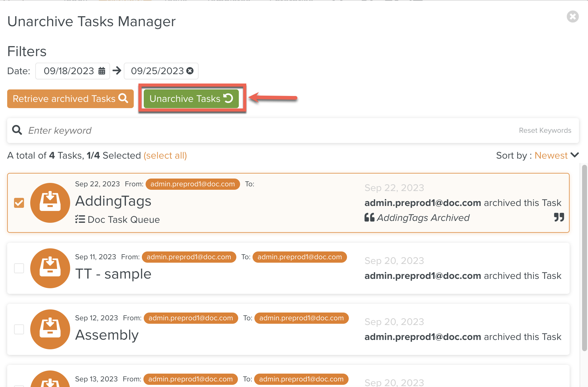Viewport: 588px width, 387px height.
Task: Clear the end date 09/25/2023 with x icon
Action: click(x=190, y=71)
